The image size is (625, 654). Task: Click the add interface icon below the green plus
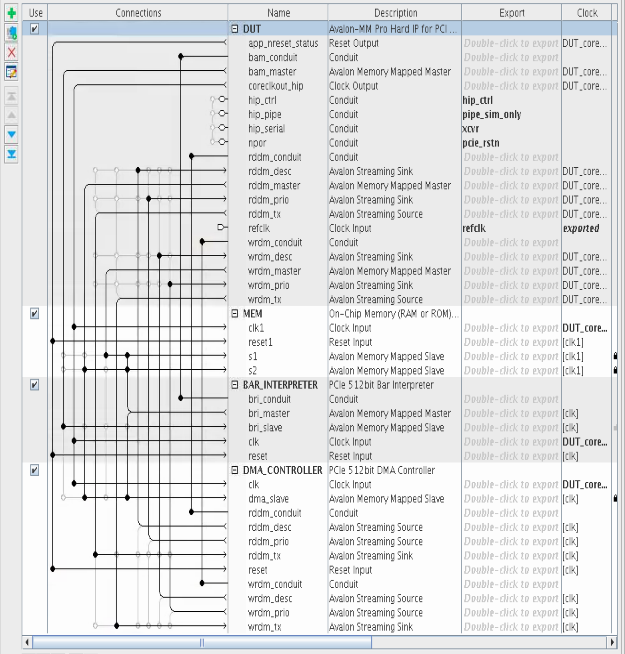coord(11,33)
